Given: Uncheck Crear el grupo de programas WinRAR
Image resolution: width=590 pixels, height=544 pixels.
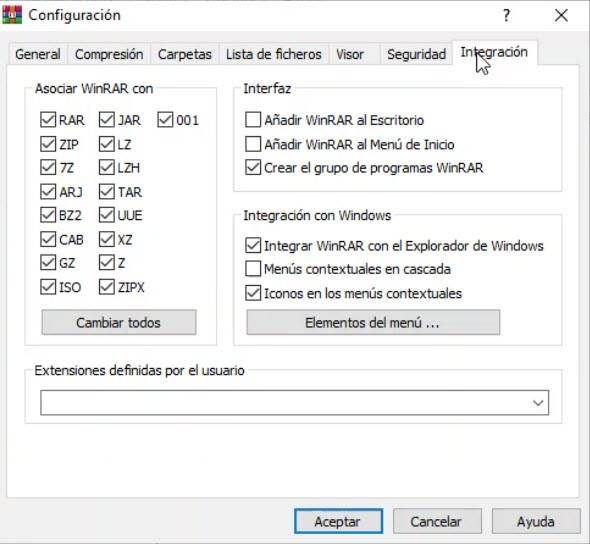Looking at the screenshot, I should [253, 167].
